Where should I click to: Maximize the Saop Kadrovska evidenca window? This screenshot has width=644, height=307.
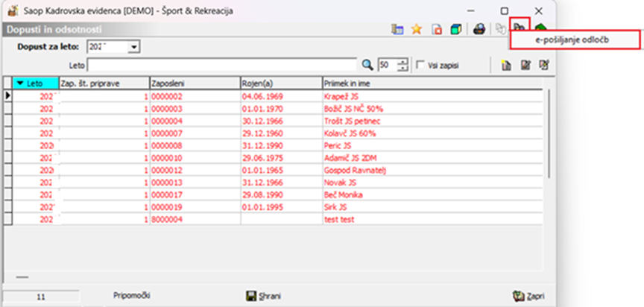[505, 10]
